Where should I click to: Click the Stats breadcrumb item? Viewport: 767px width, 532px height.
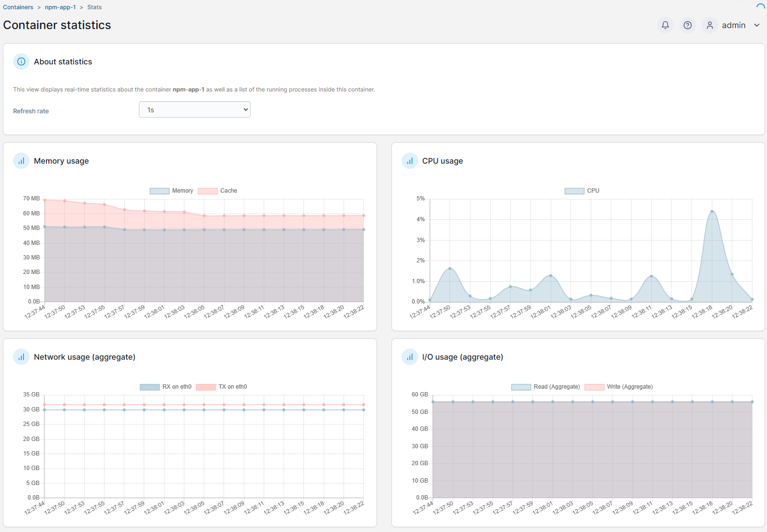point(94,7)
